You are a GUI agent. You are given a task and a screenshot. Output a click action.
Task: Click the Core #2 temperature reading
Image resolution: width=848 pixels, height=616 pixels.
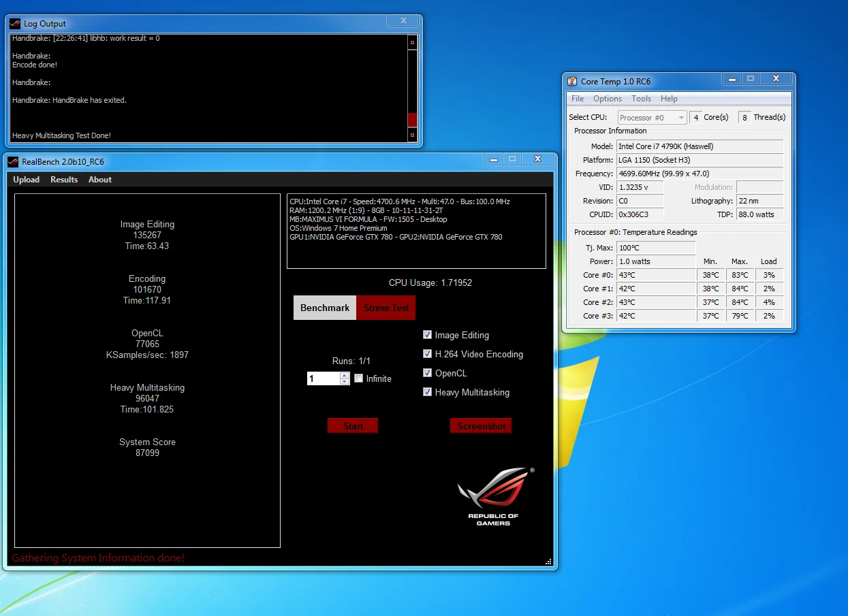click(656, 302)
